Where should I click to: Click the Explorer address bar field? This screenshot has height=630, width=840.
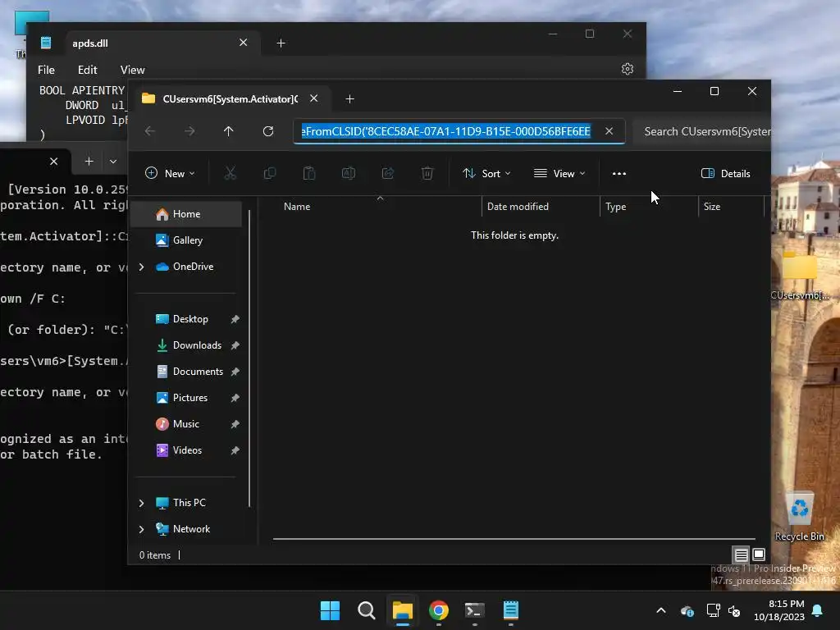[459, 131]
